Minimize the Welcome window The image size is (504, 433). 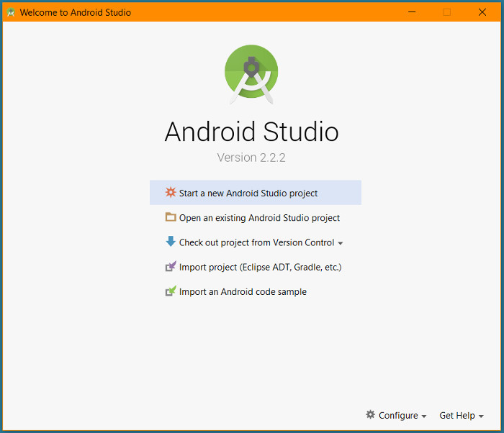[412, 12]
